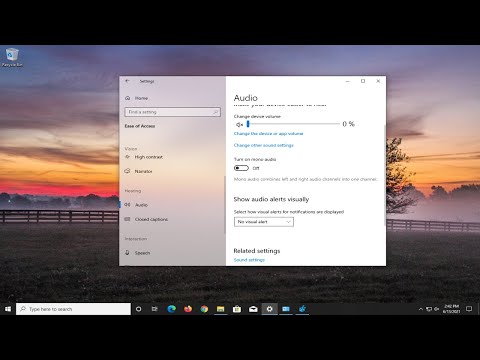Open the Action Center notifications icon

(x=469, y=309)
